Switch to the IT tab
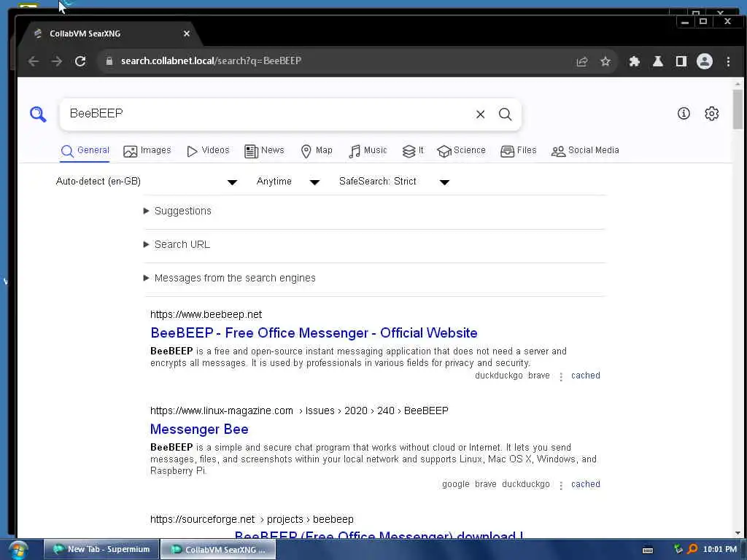Viewport: 747px width, 560px height. (x=413, y=151)
